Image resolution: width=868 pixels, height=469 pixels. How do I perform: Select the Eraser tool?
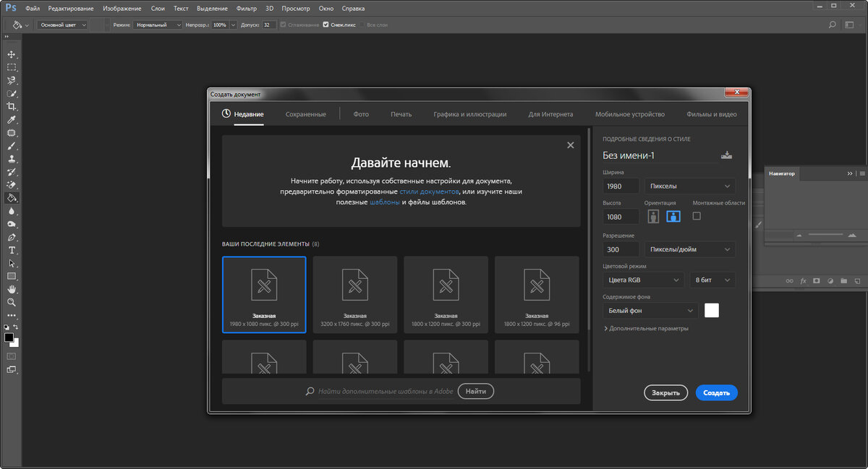click(x=12, y=185)
